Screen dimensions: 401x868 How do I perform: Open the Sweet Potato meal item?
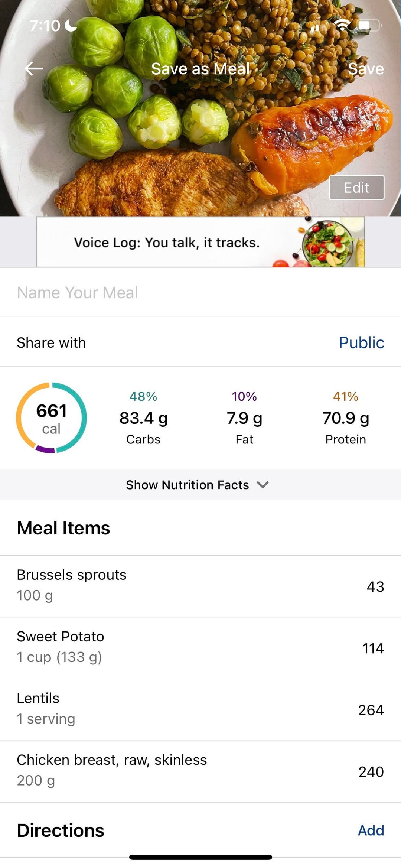[200, 648]
